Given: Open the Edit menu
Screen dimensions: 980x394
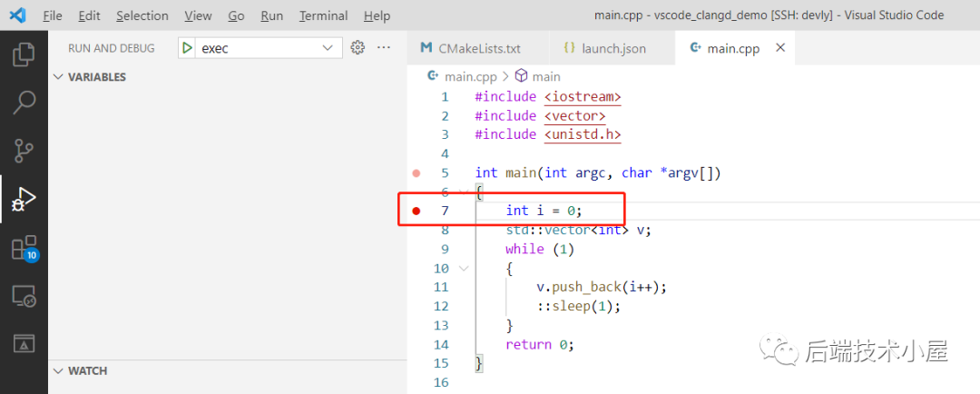Looking at the screenshot, I should point(89,15).
